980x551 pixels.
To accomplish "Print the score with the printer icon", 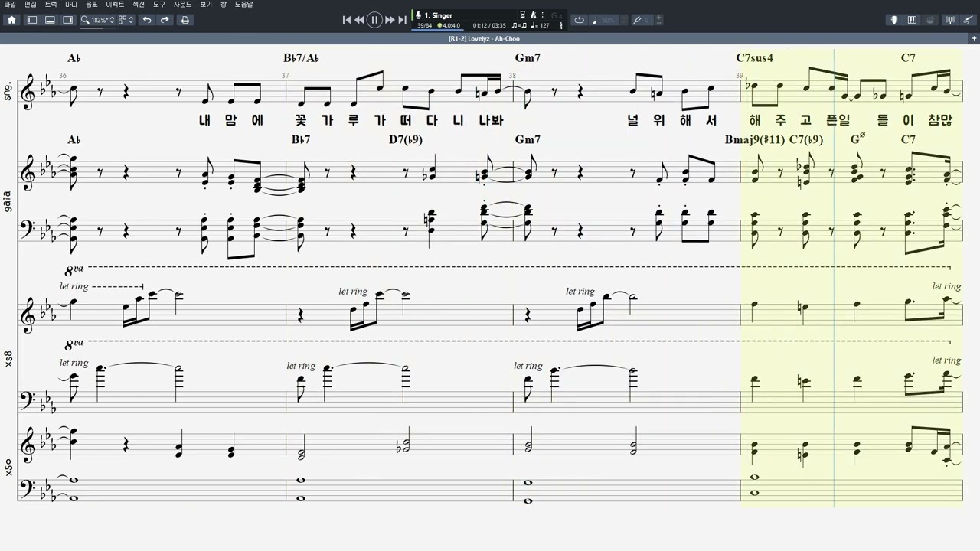I will click(x=185, y=20).
